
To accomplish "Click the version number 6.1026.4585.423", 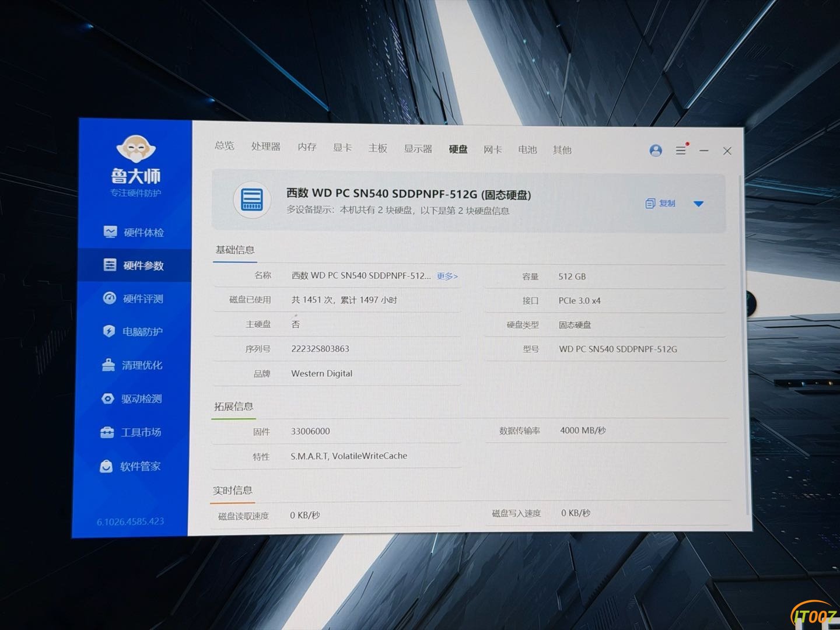I will coord(131,521).
